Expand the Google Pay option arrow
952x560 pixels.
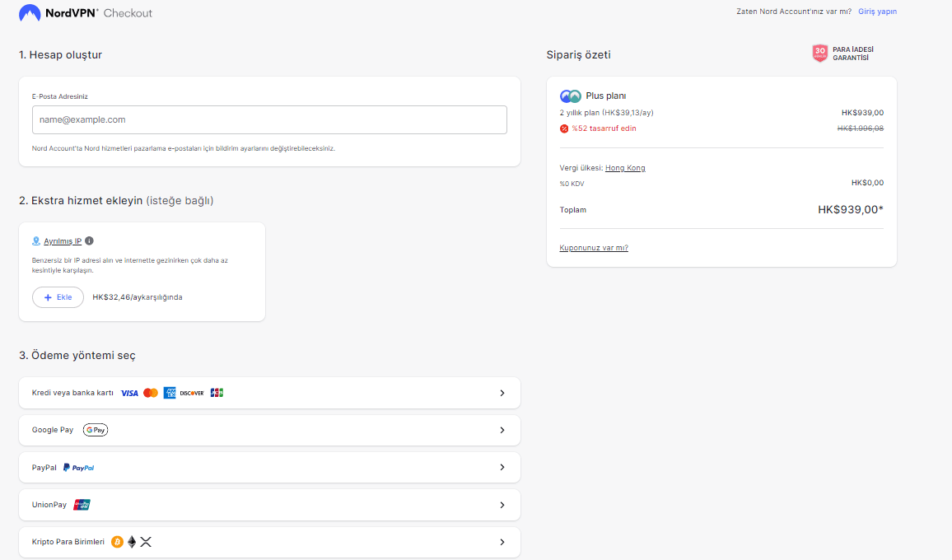(502, 430)
